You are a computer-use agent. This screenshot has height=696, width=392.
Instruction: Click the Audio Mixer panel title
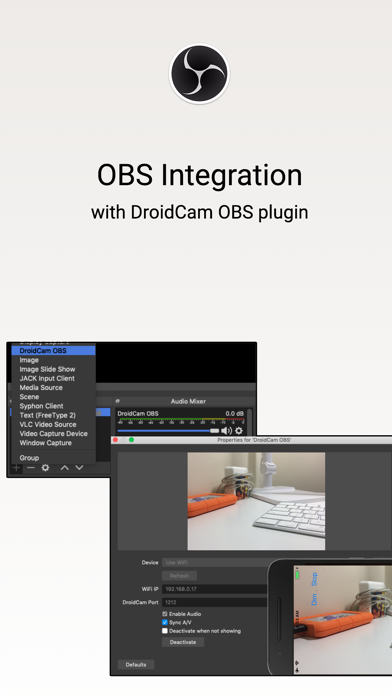tap(188, 401)
